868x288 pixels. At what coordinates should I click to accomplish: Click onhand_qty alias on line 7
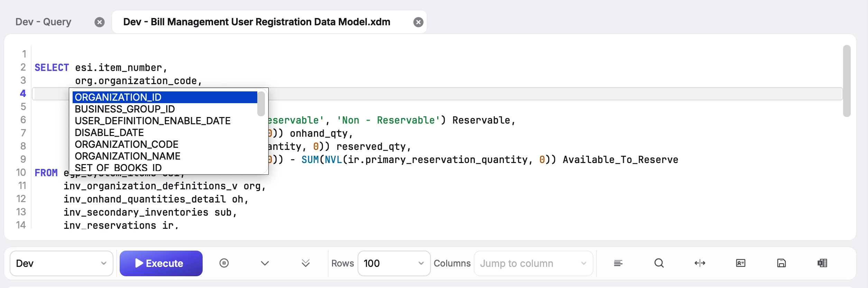point(319,133)
